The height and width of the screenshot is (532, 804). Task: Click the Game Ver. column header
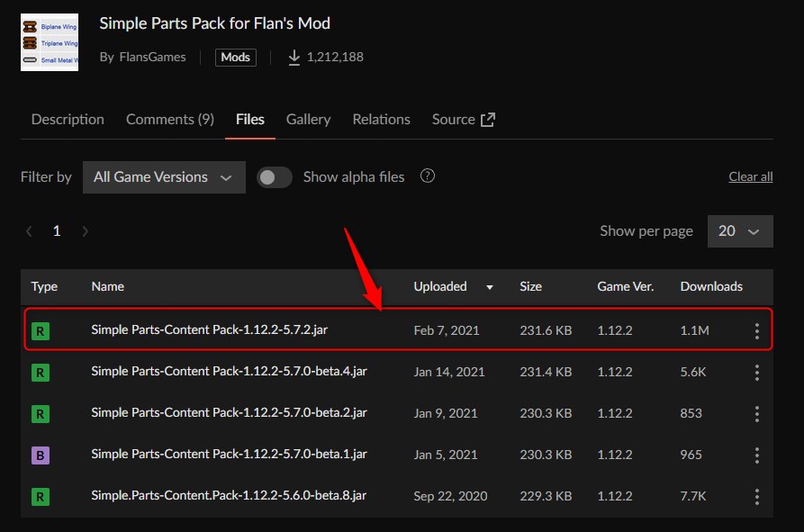[x=626, y=286]
